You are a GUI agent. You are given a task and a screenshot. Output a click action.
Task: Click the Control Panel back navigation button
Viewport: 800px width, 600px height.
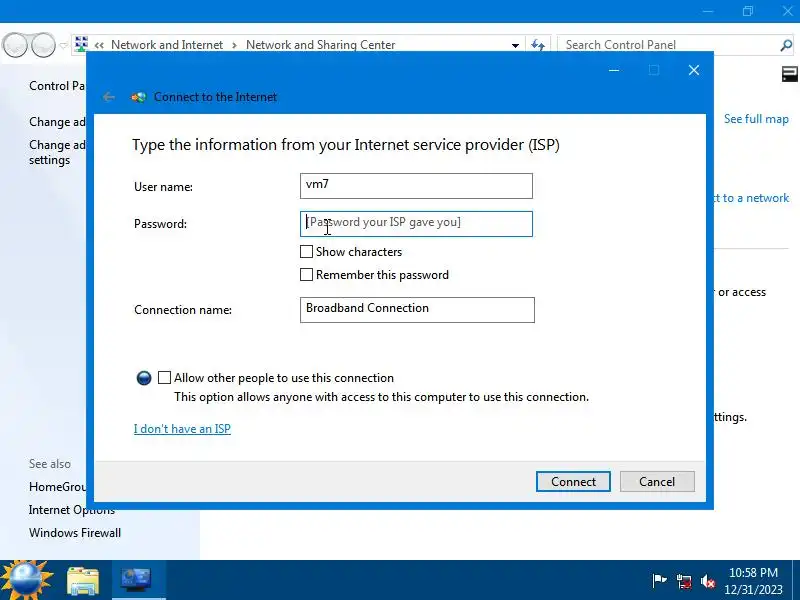15,45
